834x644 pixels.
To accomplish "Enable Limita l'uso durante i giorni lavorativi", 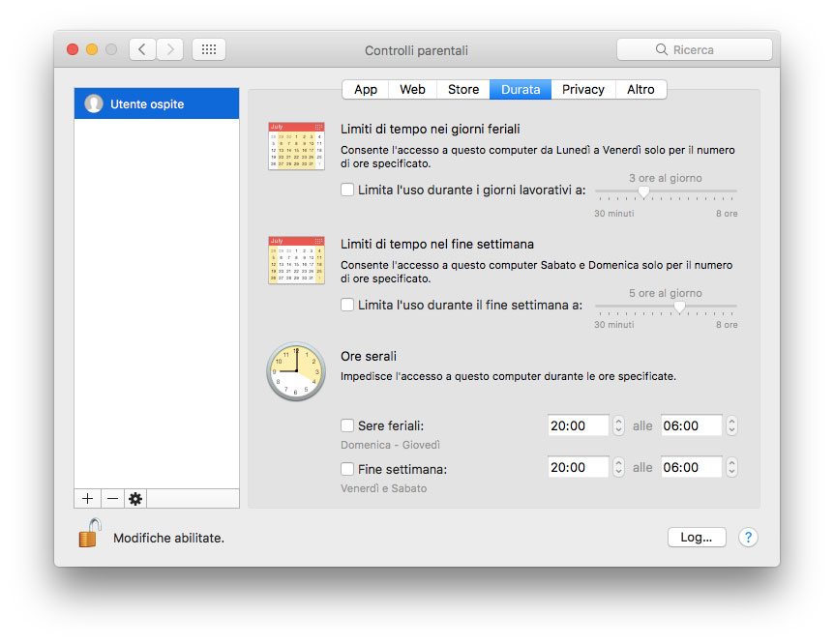I will click(x=346, y=190).
